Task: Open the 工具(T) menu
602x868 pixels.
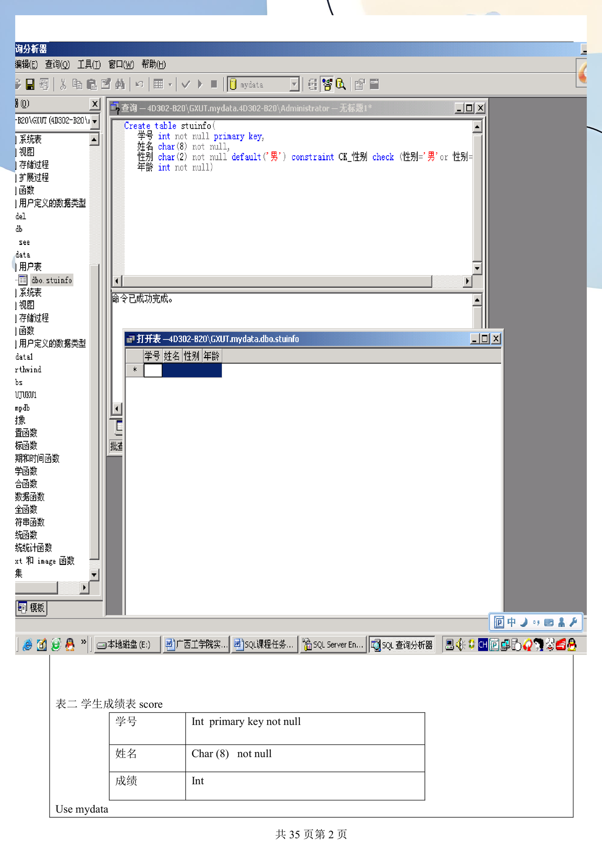Action: point(89,65)
